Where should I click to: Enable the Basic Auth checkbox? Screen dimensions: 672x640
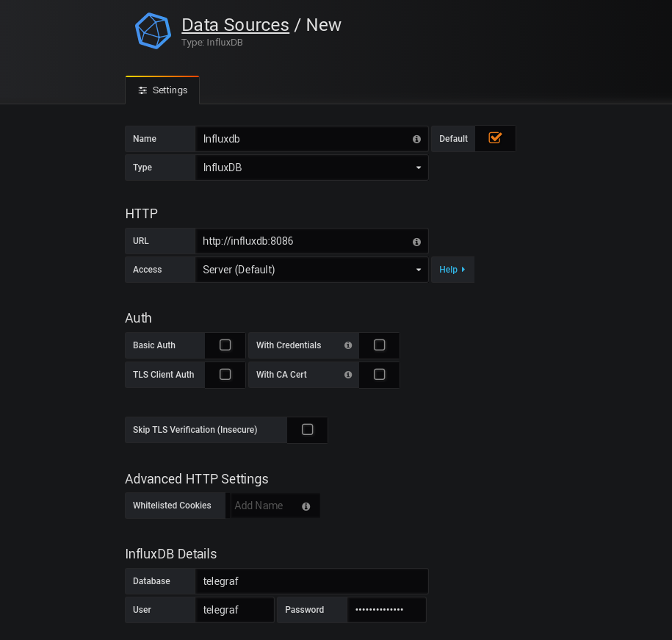point(225,345)
